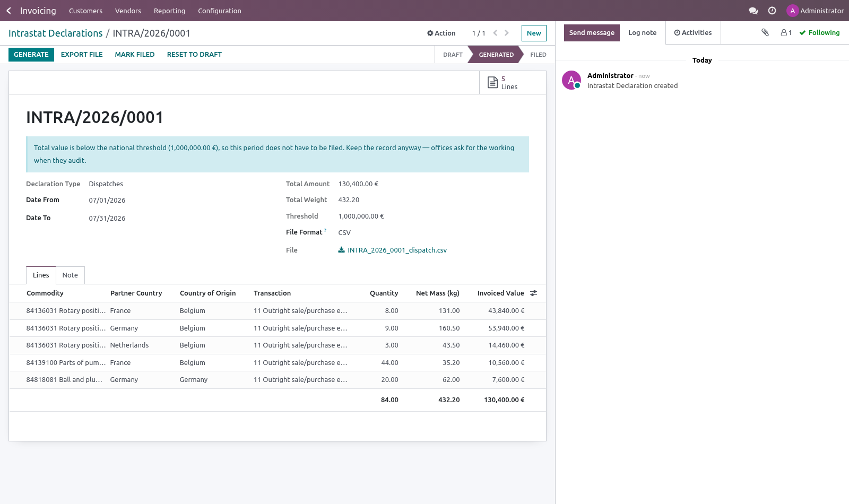Select the Lines tab
849x504 pixels.
(41, 275)
